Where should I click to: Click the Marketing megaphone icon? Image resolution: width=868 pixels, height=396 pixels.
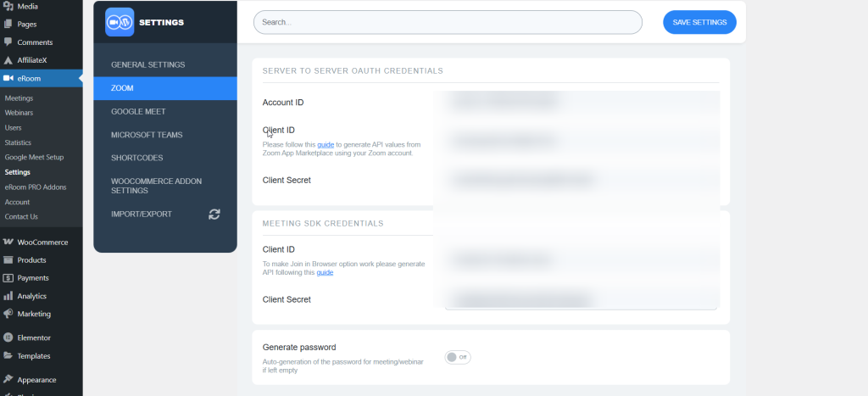point(8,314)
